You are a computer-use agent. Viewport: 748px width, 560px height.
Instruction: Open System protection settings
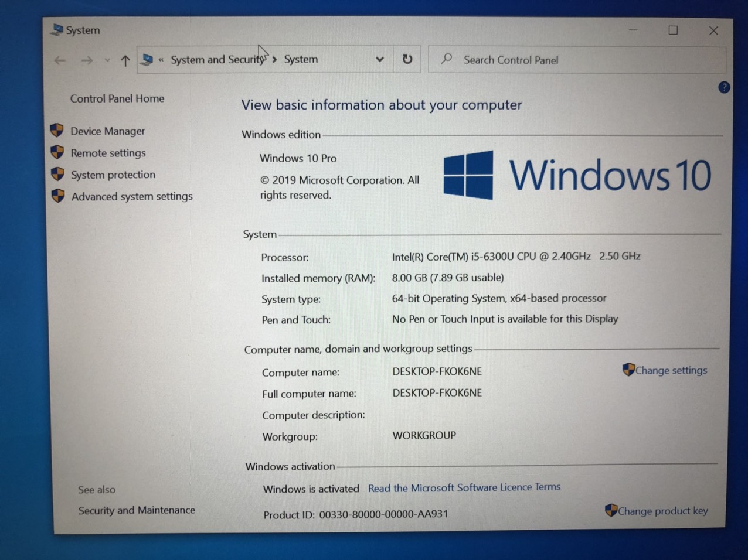113,175
